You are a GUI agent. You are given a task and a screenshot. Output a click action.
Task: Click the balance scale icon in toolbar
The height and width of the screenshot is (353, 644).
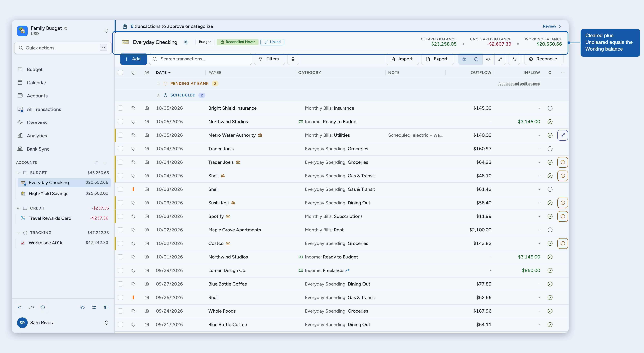click(488, 59)
